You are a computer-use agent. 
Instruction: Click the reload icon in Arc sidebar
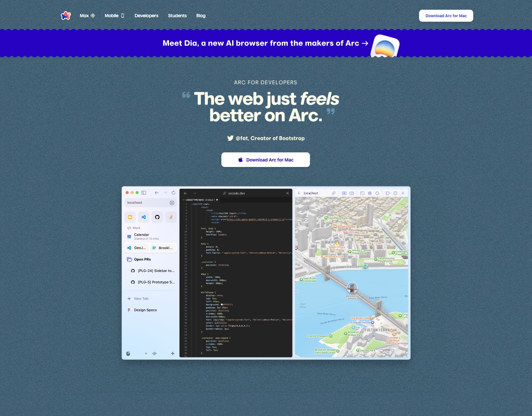(x=173, y=193)
